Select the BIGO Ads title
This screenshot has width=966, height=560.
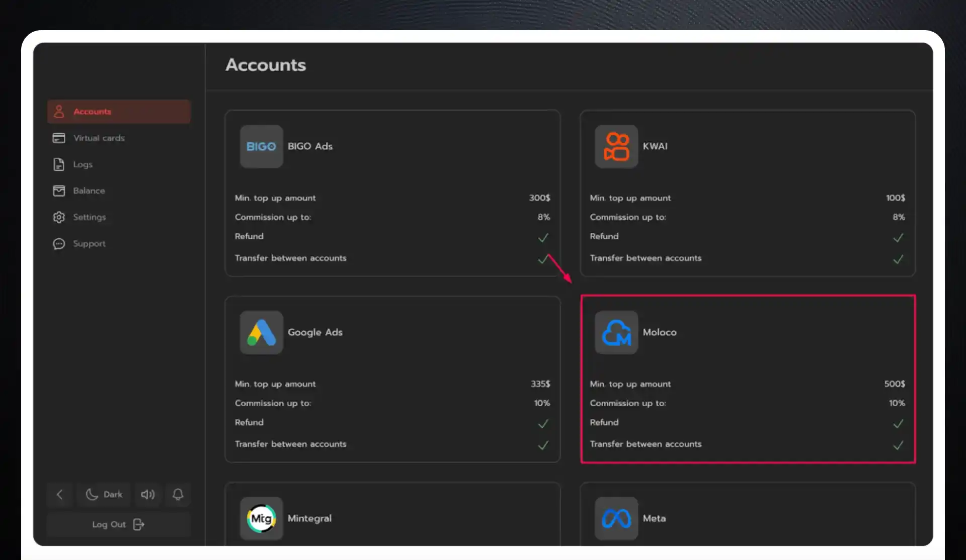tap(310, 146)
